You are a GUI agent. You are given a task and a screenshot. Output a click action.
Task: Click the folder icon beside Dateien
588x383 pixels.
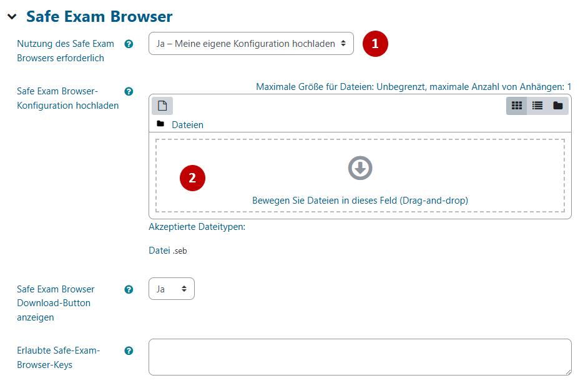(160, 124)
